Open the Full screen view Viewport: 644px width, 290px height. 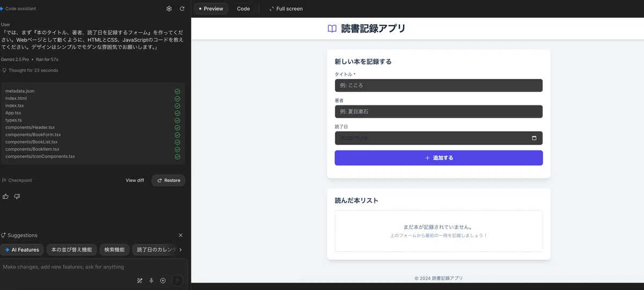[x=286, y=9]
